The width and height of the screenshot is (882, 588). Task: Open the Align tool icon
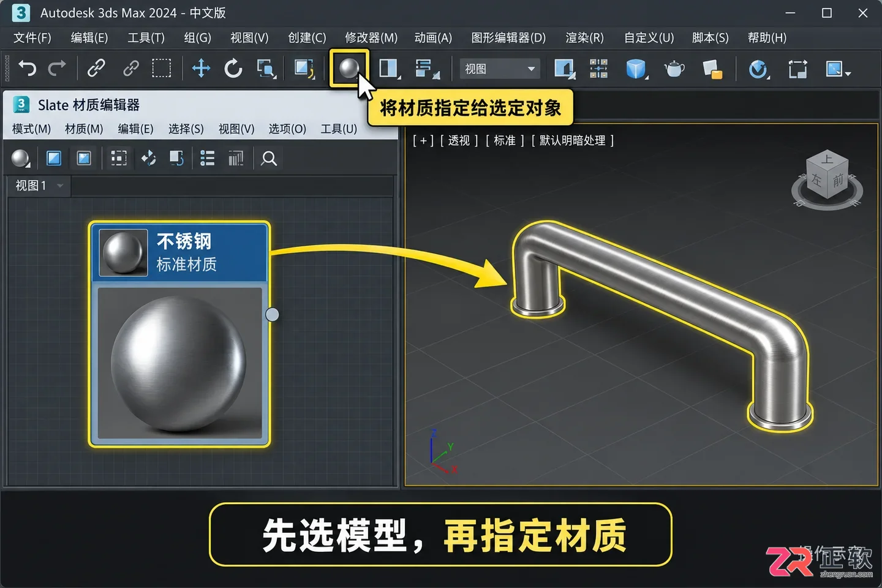pyautogui.click(x=427, y=69)
